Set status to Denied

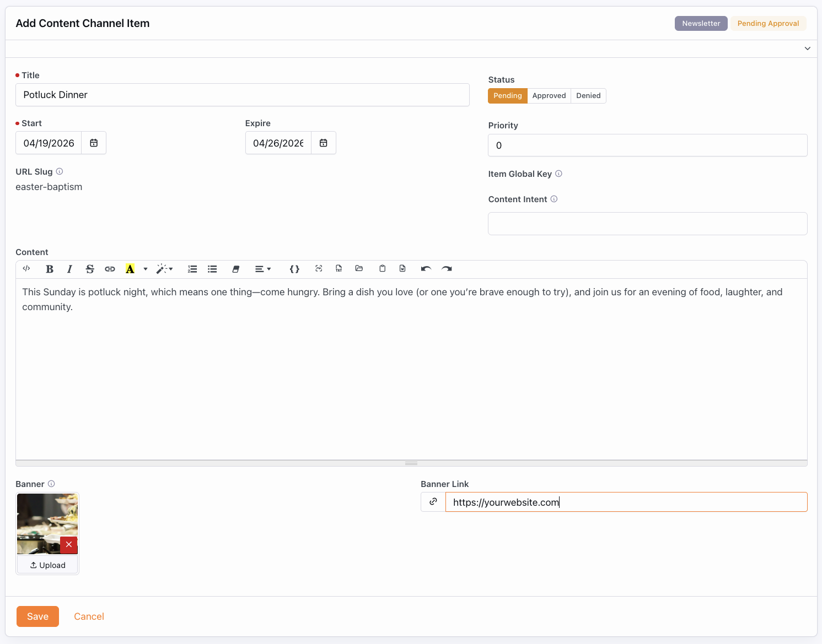point(588,96)
